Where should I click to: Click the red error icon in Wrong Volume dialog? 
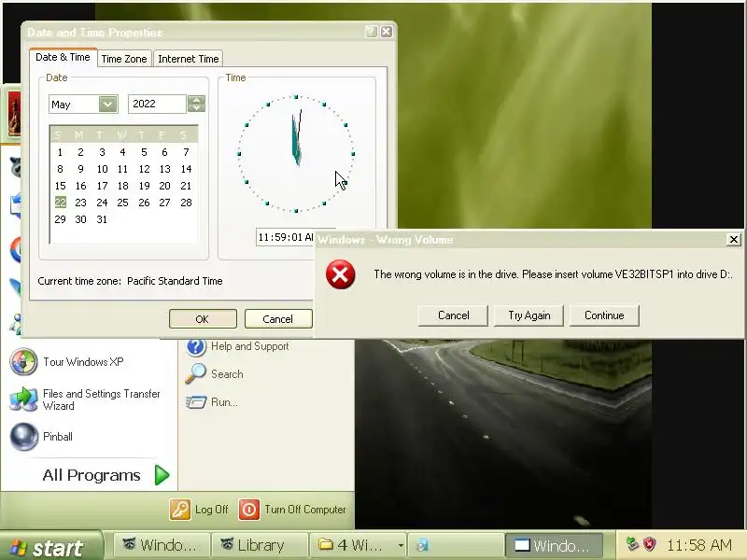point(340,274)
